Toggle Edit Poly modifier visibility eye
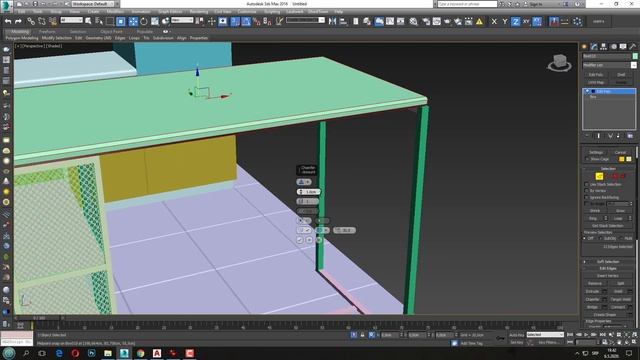This screenshot has width=640, height=360. coord(587,91)
